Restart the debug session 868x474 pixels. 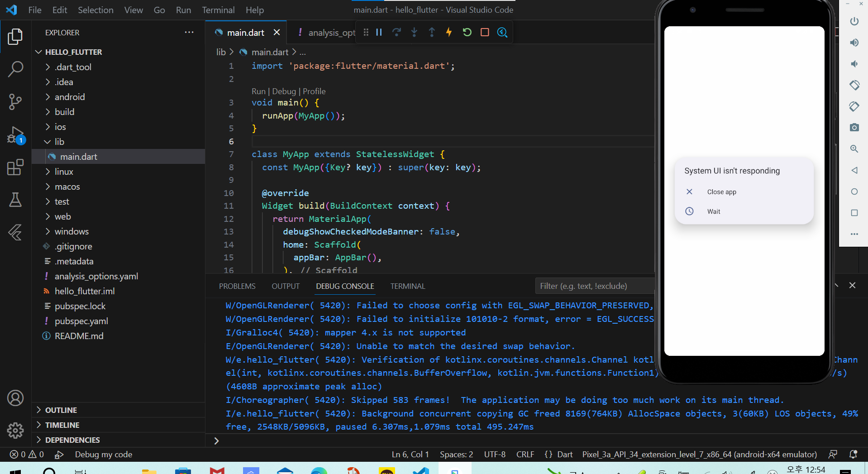click(x=467, y=32)
